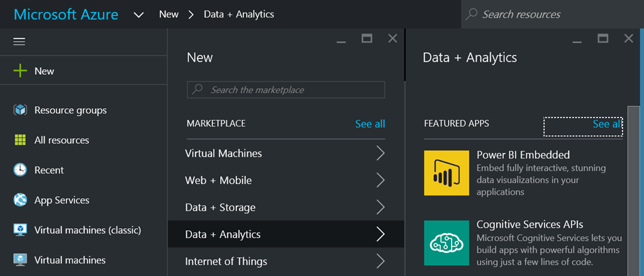The image size is (644, 276).
Task: Click the Power BI Embedded icon
Action: click(447, 173)
